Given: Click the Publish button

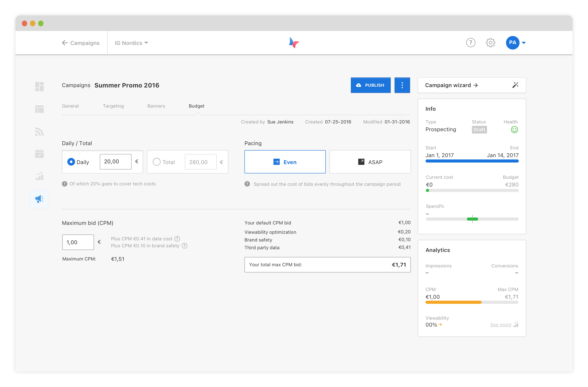Looking at the screenshot, I should click(x=370, y=85).
